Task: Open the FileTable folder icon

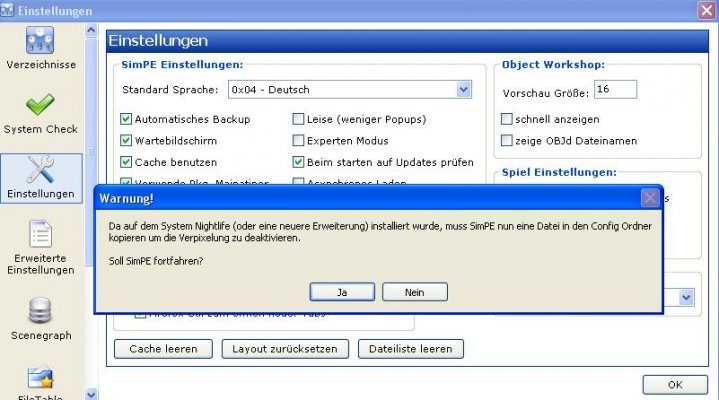Action: [x=40, y=378]
